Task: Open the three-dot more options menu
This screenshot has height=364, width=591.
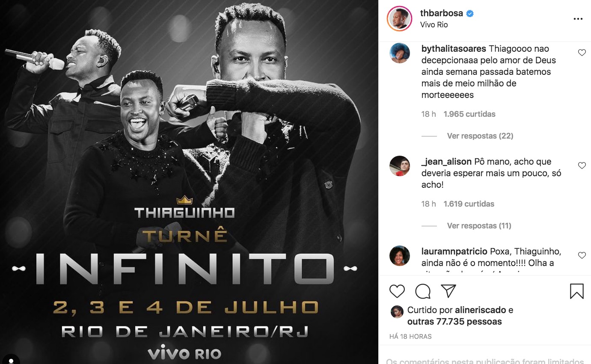Action: pyautogui.click(x=578, y=19)
